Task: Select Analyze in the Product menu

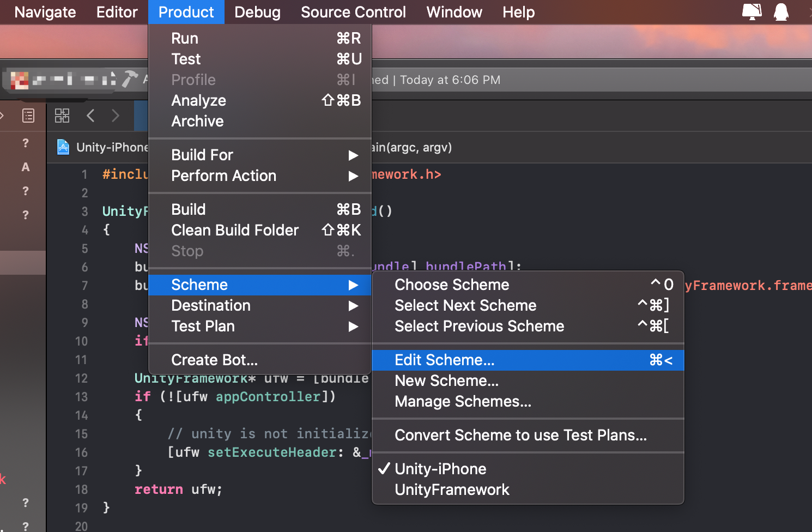Action: point(259,100)
